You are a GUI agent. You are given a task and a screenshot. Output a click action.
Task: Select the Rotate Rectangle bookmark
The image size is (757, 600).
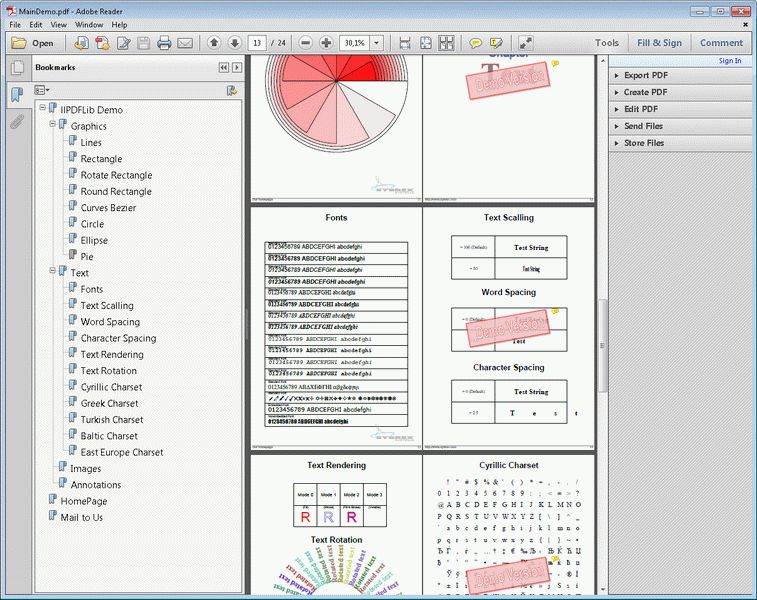click(116, 175)
